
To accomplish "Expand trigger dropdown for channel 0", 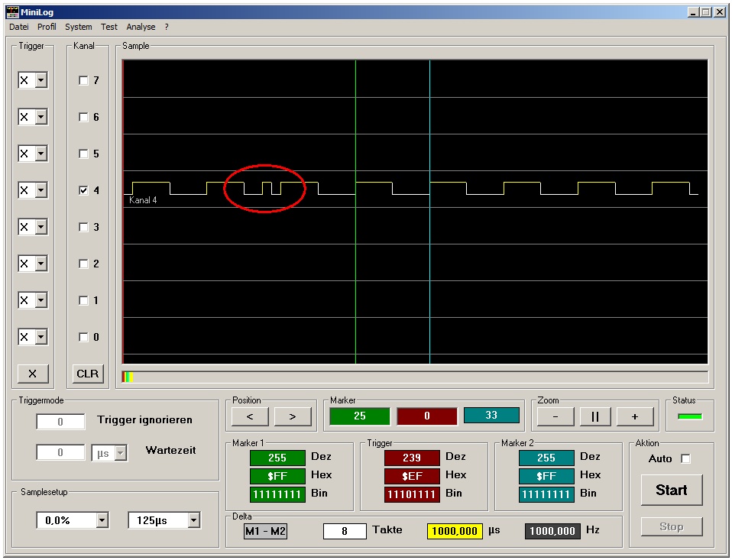I will [41, 337].
